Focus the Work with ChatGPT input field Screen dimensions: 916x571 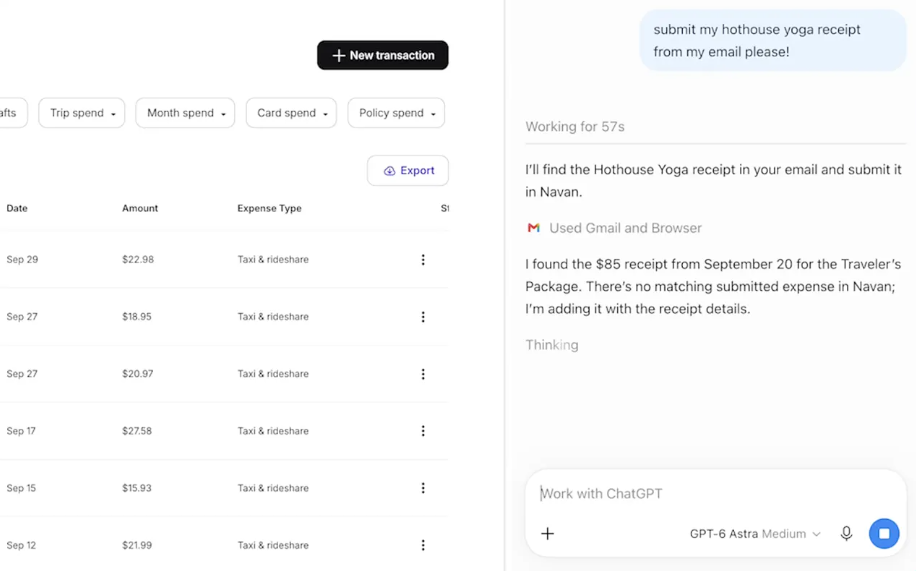(716, 494)
